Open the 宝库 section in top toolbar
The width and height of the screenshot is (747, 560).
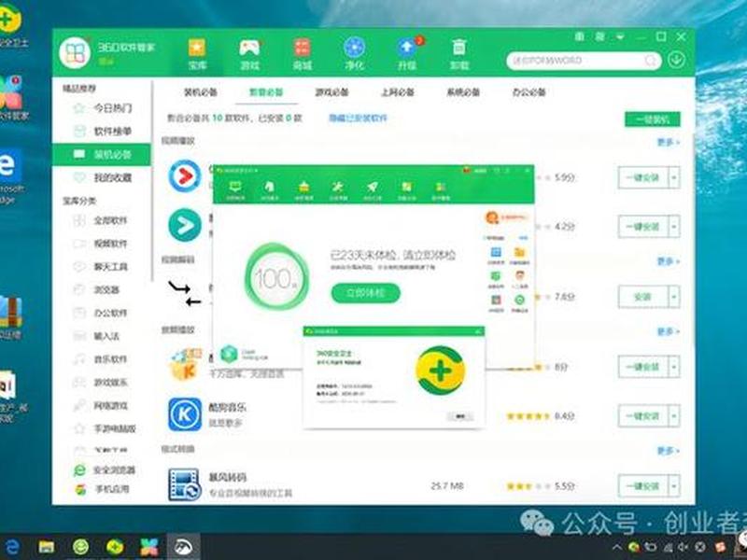(x=197, y=54)
